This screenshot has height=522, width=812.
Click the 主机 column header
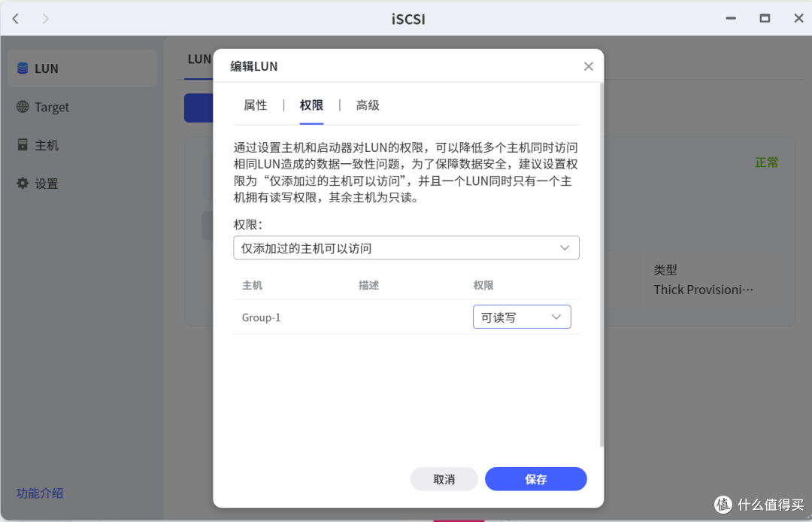pos(252,285)
